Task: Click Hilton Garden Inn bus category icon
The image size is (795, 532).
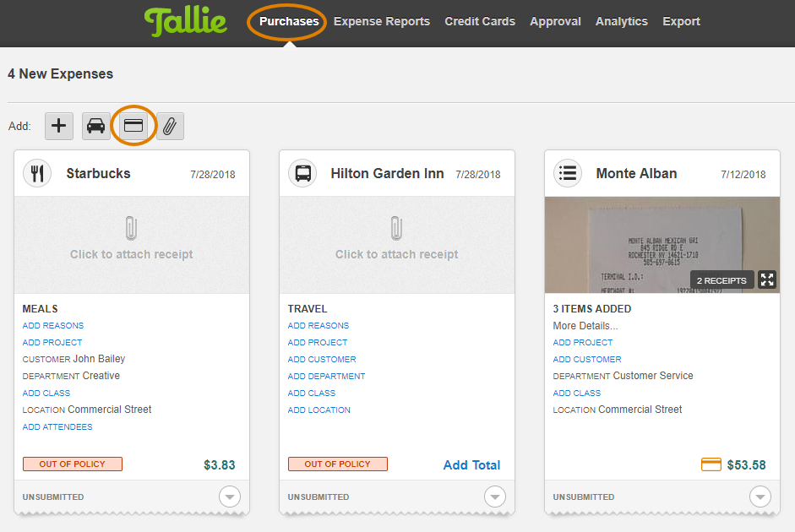Action: [302, 173]
